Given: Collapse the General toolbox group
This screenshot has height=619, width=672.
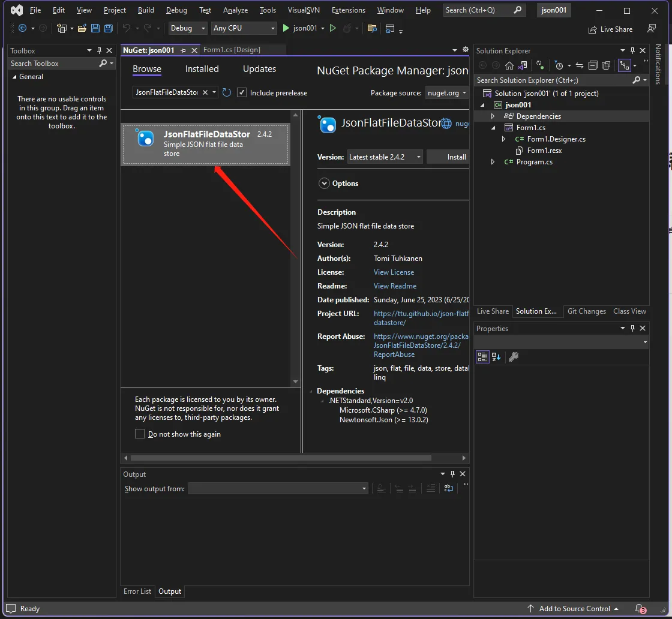Looking at the screenshot, I should [x=14, y=77].
